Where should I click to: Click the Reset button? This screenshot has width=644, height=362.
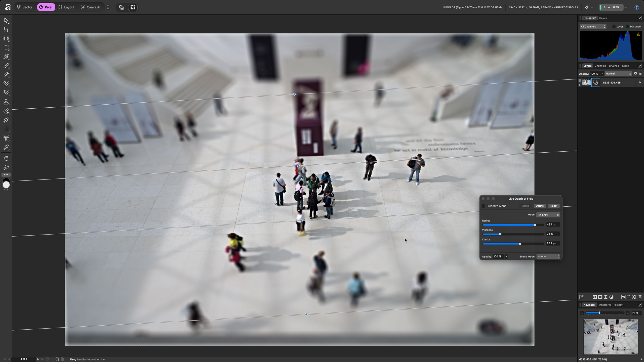553,206
